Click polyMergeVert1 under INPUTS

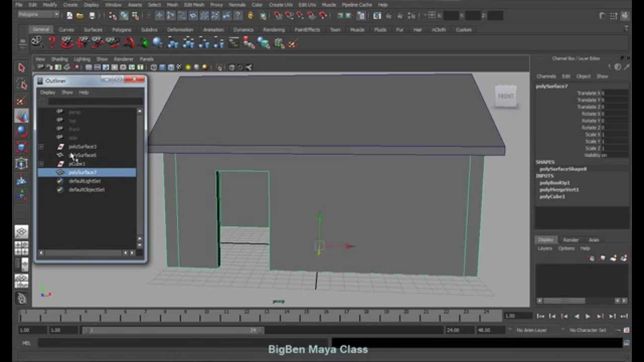tap(559, 190)
